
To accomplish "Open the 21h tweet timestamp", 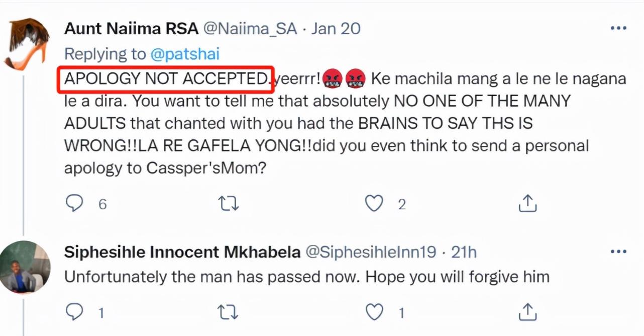I will pos(463,251).
